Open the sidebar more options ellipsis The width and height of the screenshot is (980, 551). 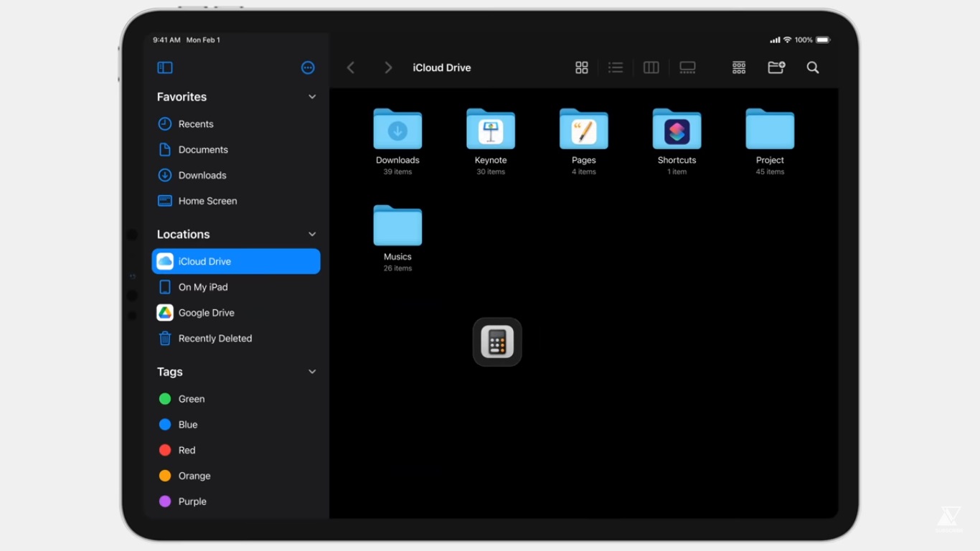pyautogui.click(x=308, y=67)
